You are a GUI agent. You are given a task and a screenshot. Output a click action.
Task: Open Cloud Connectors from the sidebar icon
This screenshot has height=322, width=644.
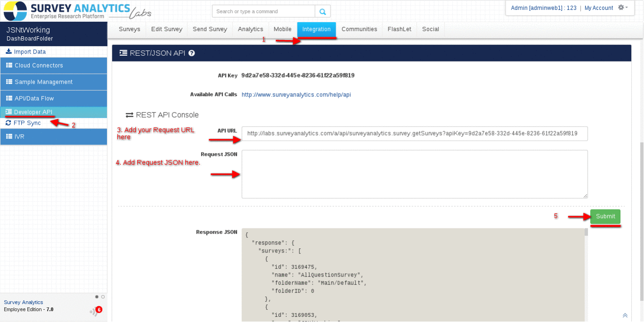(x=8, y=65)
